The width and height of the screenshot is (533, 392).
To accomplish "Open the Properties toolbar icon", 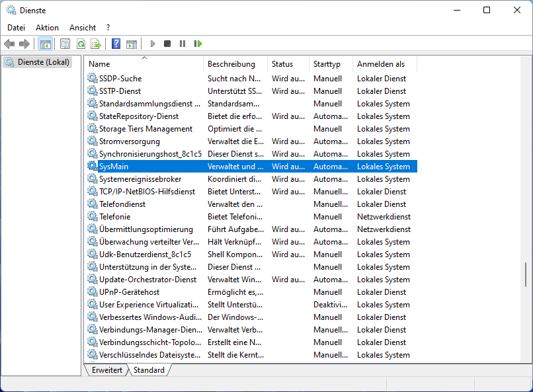I will click(65, 44).
